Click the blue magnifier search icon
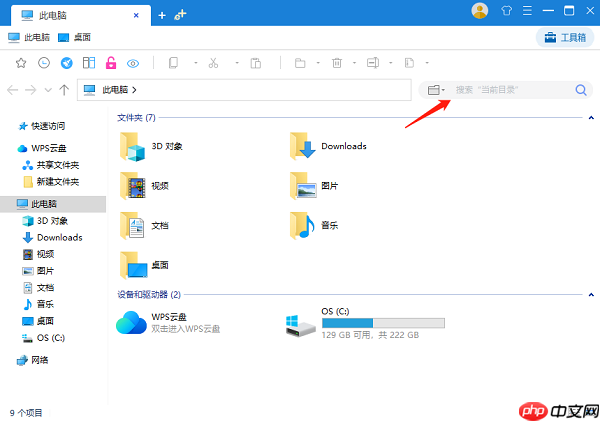 (x=581, y=90)
